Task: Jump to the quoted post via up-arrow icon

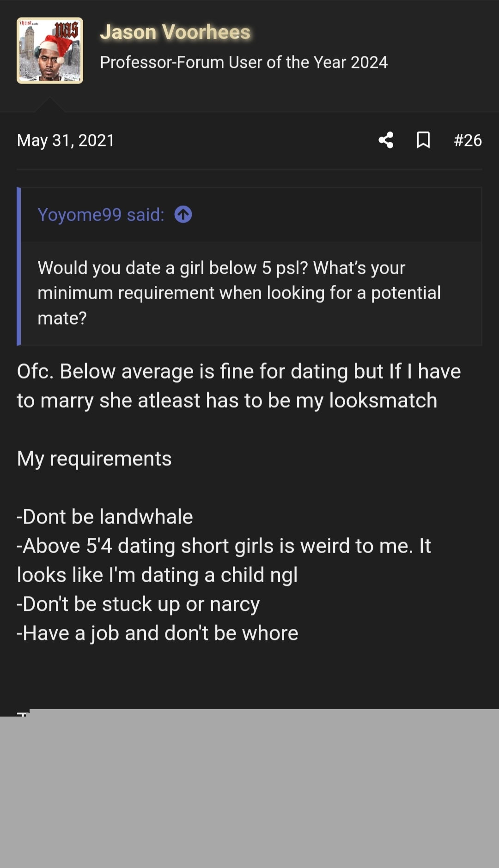Action: [x=183, y=215]
